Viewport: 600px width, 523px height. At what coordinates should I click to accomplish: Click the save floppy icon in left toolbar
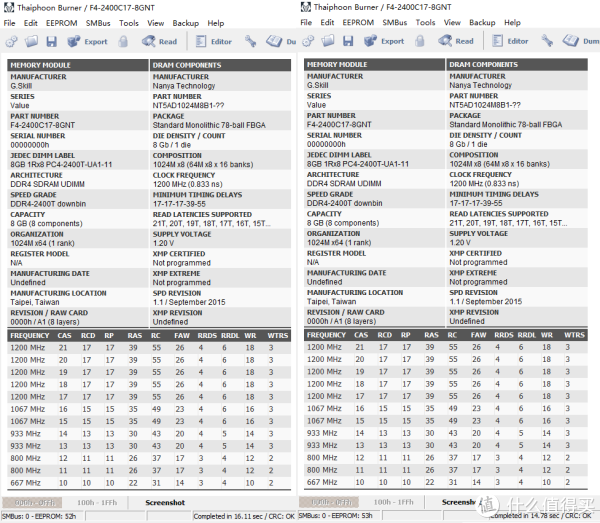[x=52, y=41]
